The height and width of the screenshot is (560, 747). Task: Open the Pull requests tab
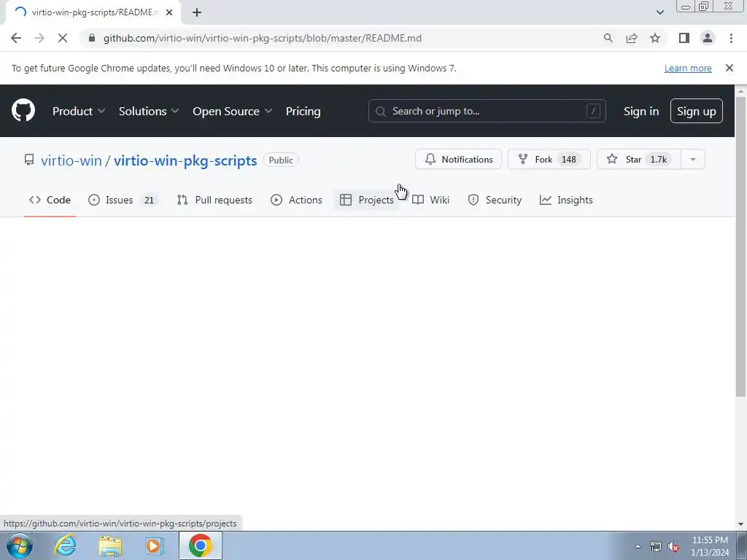(214, 200)
